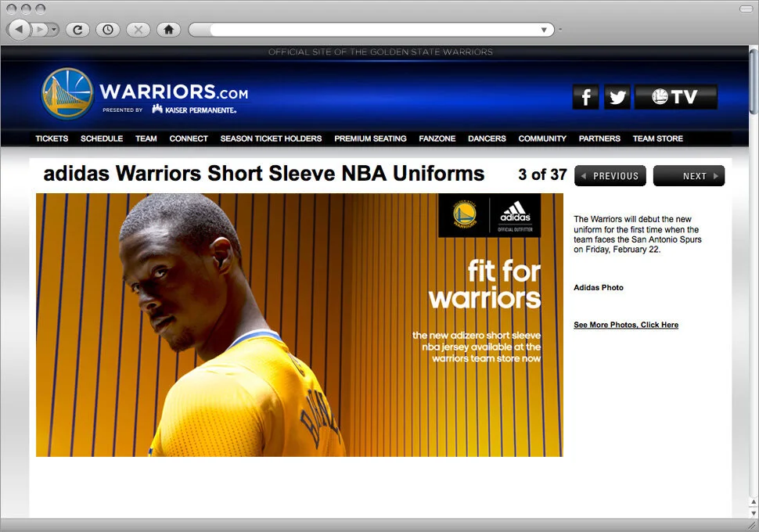Screen dimensions: 759x532
Task: Stop loading with the X button
Action: pyautogui.click(x=138, y=30)
